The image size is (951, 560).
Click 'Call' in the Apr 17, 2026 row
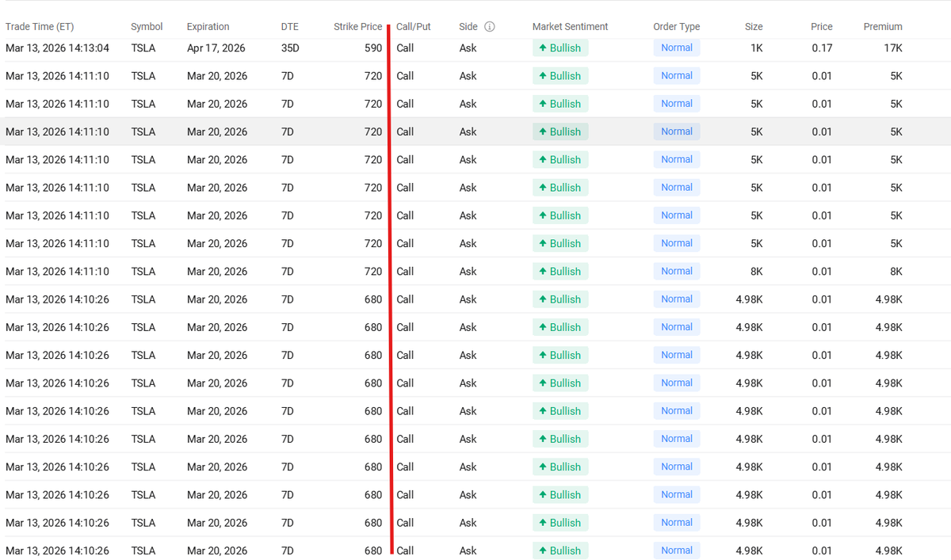click(x=405, y=48)
